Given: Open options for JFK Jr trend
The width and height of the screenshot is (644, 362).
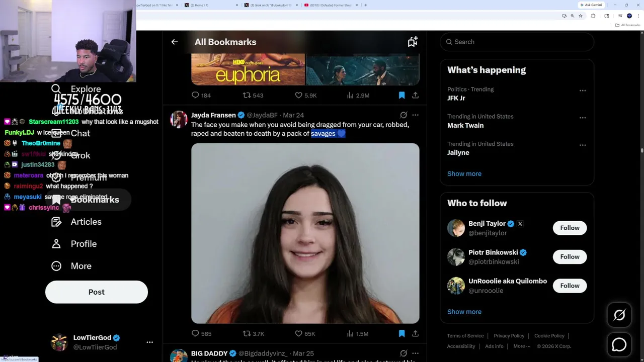Looking at the screenshot, I should (x=583, y=90).
